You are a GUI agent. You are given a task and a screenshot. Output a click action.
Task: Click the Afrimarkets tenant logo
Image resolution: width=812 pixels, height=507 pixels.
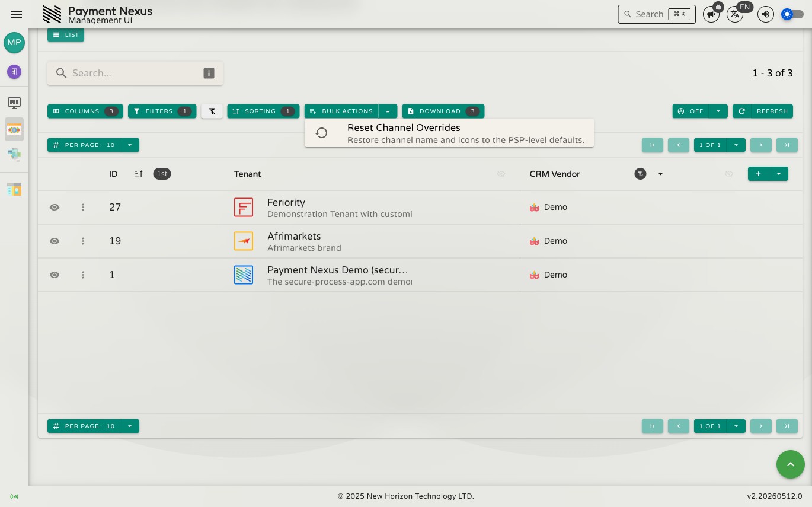pyautogui.click(x=244, y=241)
